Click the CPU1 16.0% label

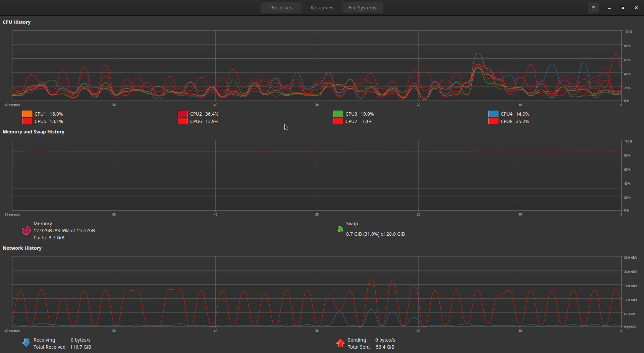tap(49, 114)
